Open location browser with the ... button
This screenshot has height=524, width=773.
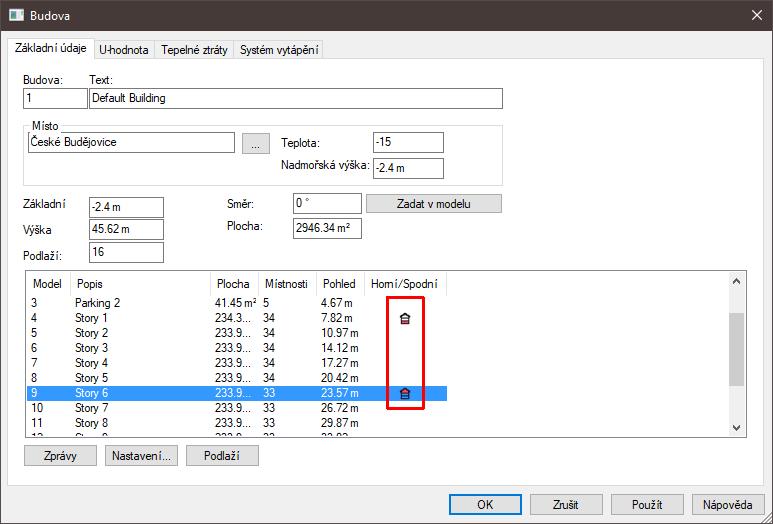pyautogui.click(x=256, y=143)
